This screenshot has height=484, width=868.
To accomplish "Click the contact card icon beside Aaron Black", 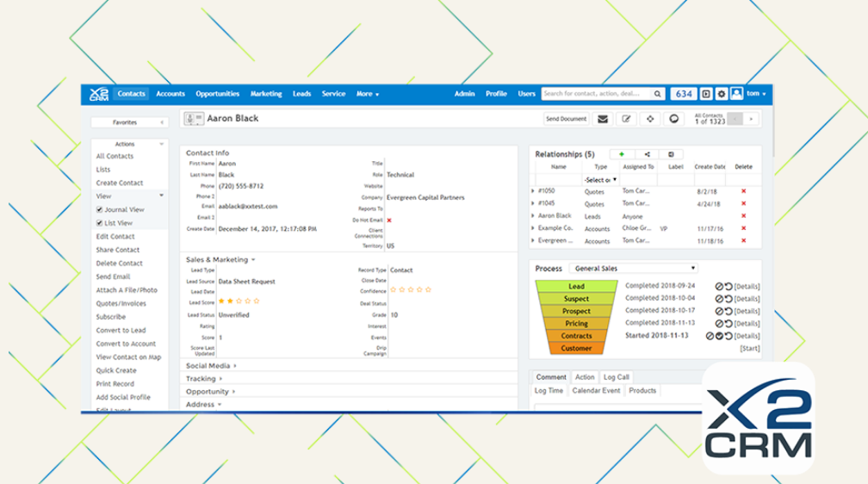I will (x=194, y=119).
